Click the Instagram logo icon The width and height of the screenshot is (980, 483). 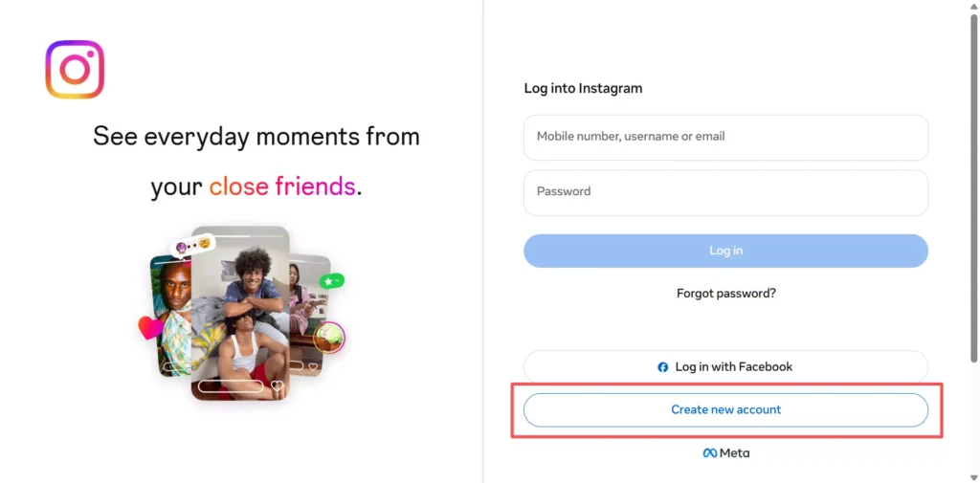(75, 70)
